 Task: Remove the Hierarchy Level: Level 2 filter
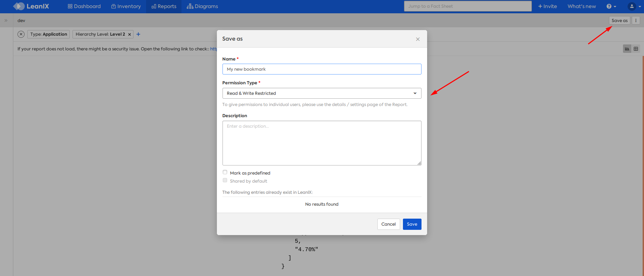coord(129,34)
